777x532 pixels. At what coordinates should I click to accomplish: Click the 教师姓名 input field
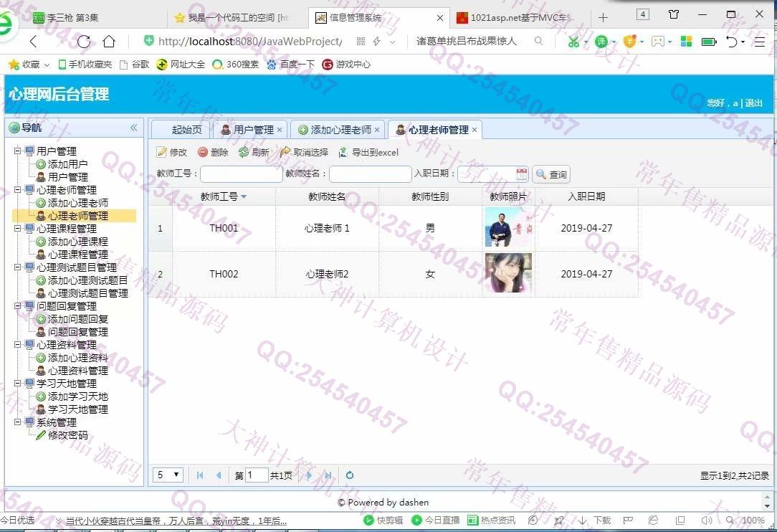pyautogui.click(x=370, y=174)
